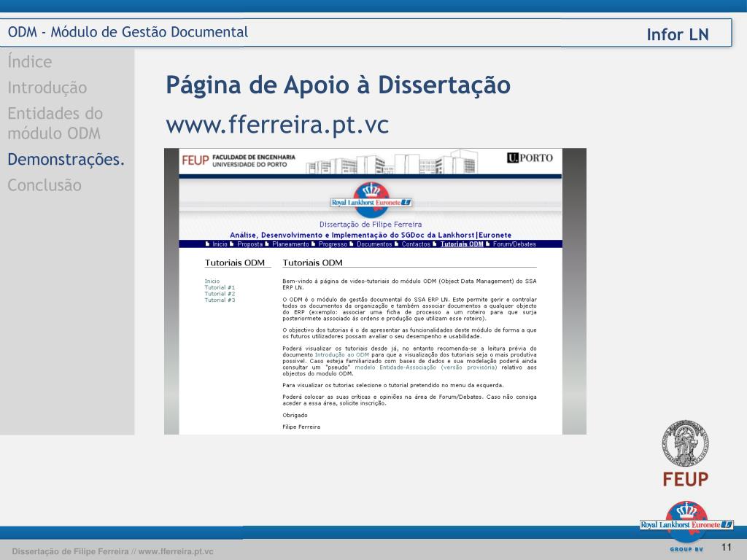Click the FEUP seal emblem at right

click(685, 443)
